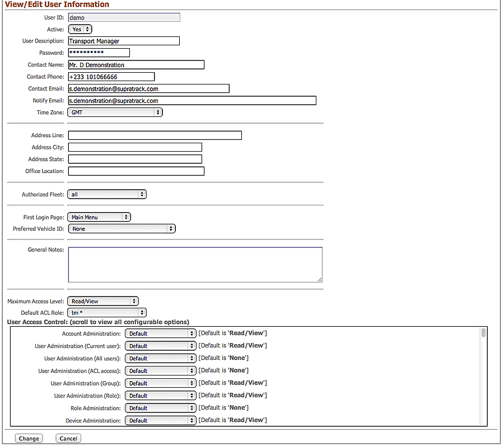Open the Preferred Vehicle ID dropdown
The image size is (504, 446).
point(122,229)
